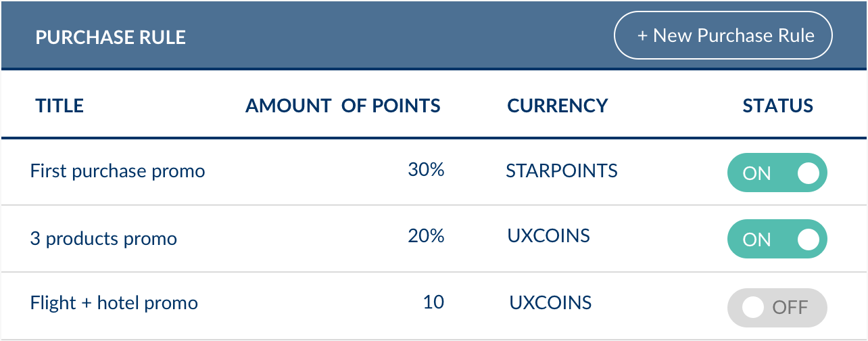The width and height of the screenshot is (868, 341).
Task: Click the New Purchase Rule button
Action: click(723, 35)
